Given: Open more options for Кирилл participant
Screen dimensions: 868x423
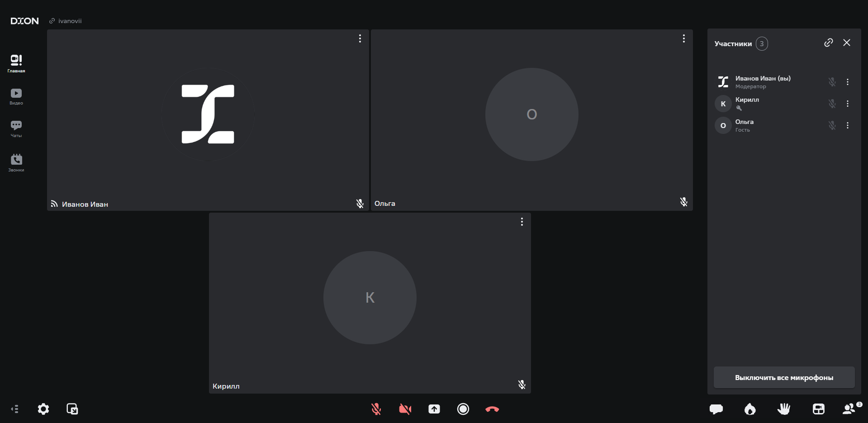Looking at the screenshot, I should tap(848, 104).
